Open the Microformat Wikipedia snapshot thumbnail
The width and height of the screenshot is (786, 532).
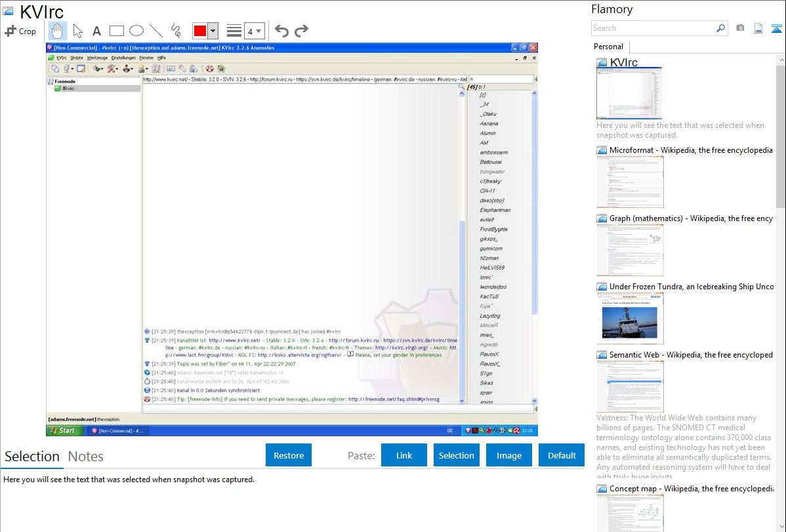630,182
